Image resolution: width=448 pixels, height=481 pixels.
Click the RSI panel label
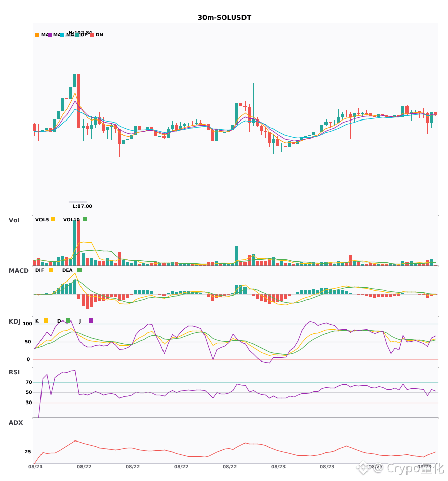(14, 372)
